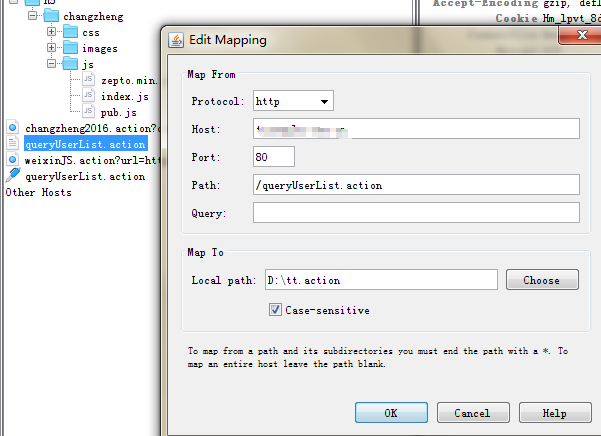Close the Edit Mapping dialog with X
The width and height of the screenshot is (601, 436).
581,35
